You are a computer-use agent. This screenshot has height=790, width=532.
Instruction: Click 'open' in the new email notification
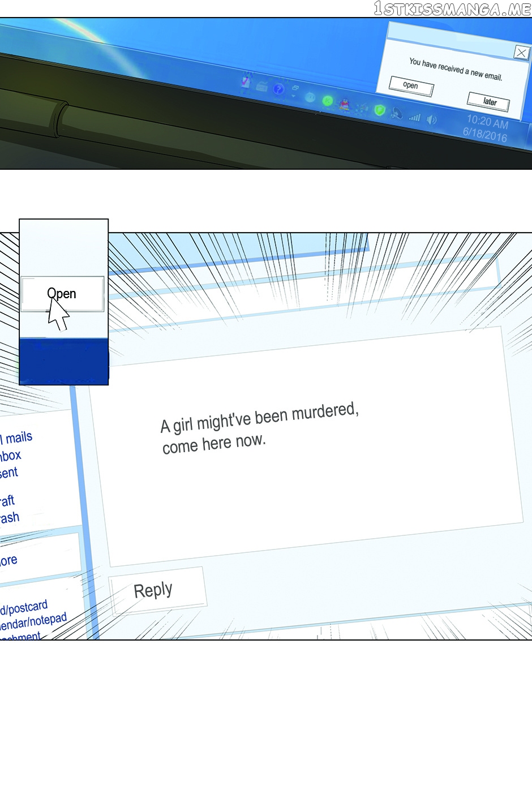[411, 86]
